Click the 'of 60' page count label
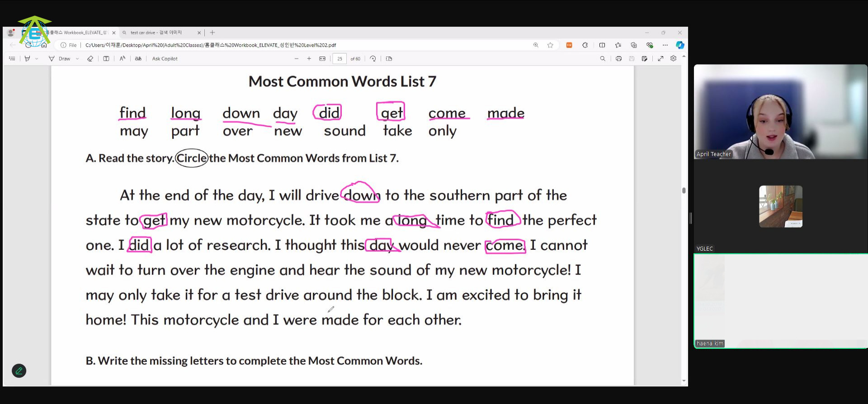The height and width of the screenshot is (404, 868). [x=355, y=59]
